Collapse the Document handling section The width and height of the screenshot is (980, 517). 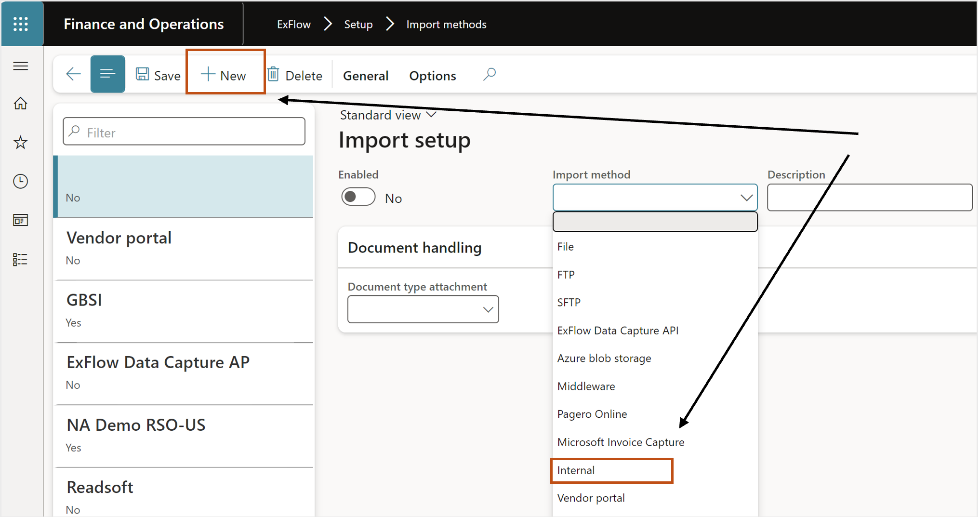click(414, 248)
